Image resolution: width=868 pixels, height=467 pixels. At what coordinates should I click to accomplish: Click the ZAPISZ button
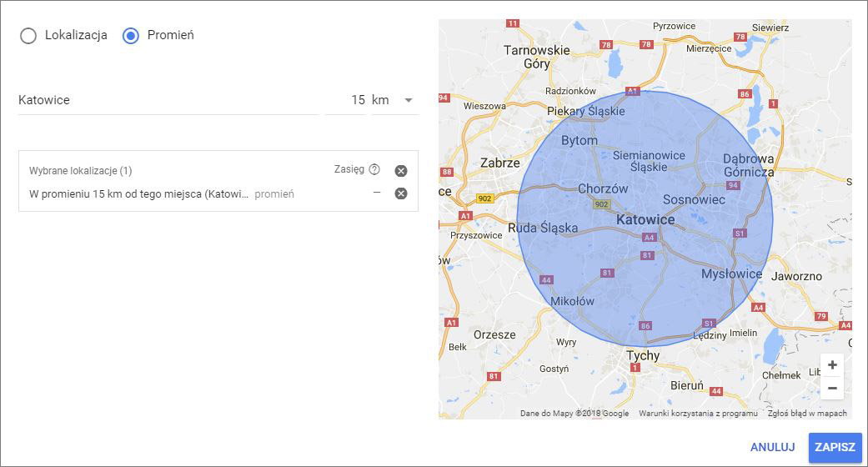(835, 447)
